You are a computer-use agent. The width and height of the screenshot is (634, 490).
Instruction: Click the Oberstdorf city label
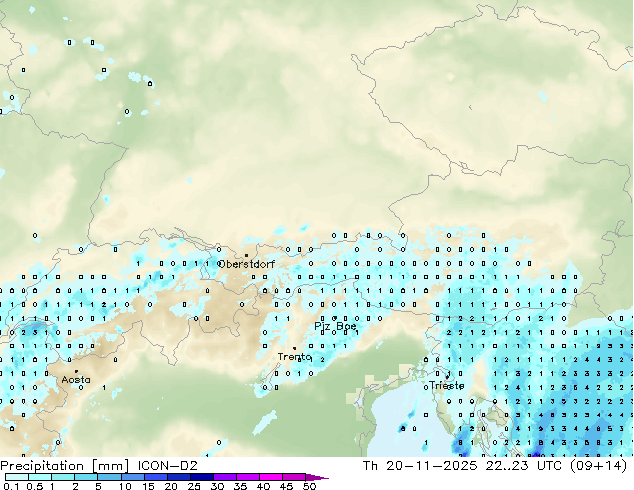[246, 264]
